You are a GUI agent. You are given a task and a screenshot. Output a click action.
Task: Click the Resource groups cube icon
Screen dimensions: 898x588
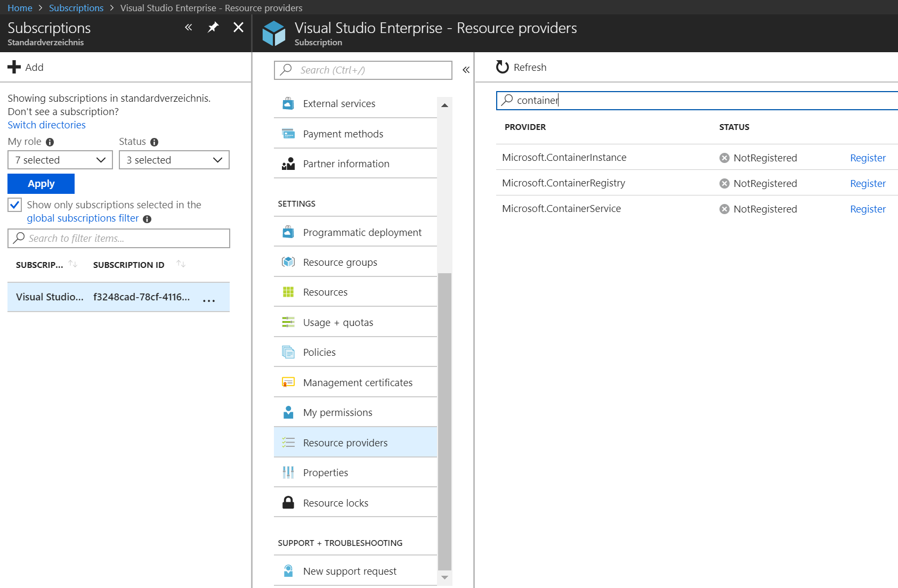[288, 262]
